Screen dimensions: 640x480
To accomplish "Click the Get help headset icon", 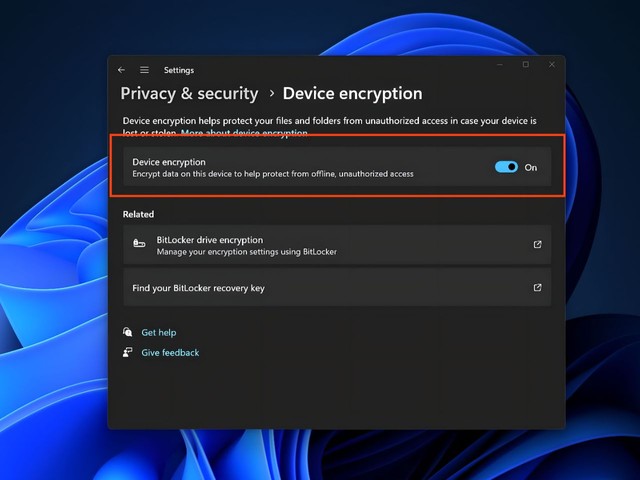I will [x=127, y=332].
